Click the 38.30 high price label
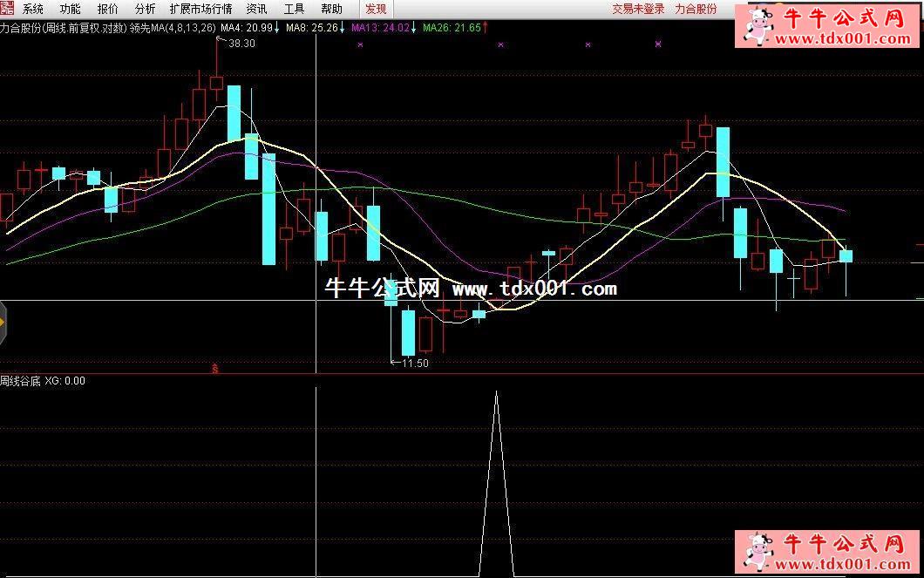Screen dimensions: 924x578 [241, 44]
